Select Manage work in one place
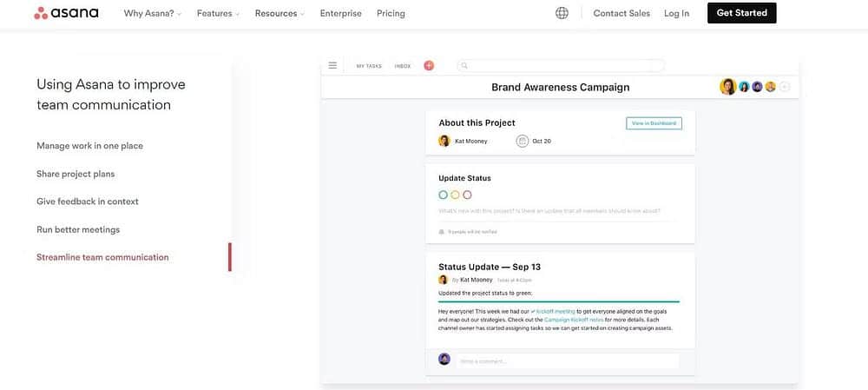 coord(89,146)
